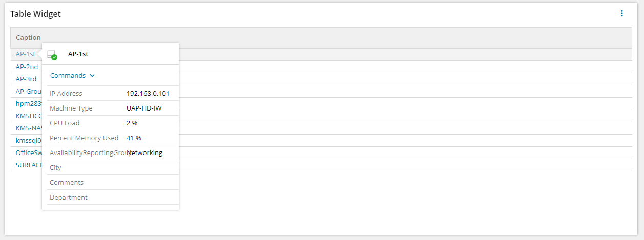Open the kmssql0 node link

[28, 140]
